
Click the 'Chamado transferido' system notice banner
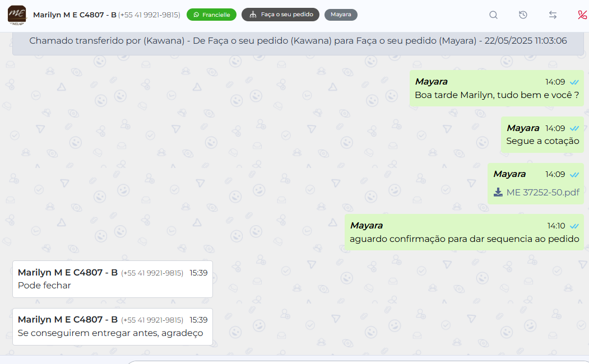coord(298,41)
